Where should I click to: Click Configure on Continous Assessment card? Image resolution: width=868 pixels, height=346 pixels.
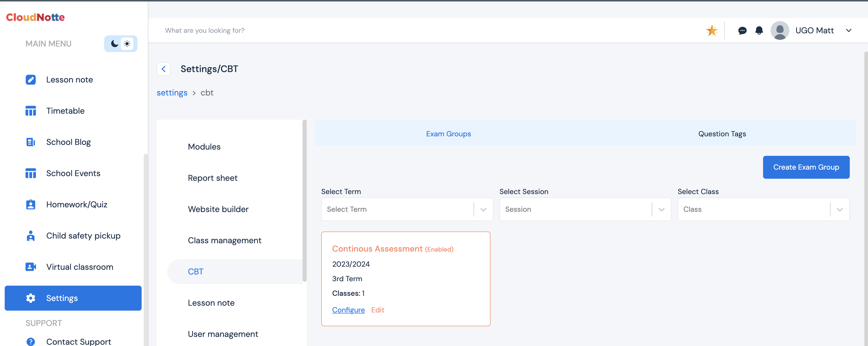click(x=348, y=310)
